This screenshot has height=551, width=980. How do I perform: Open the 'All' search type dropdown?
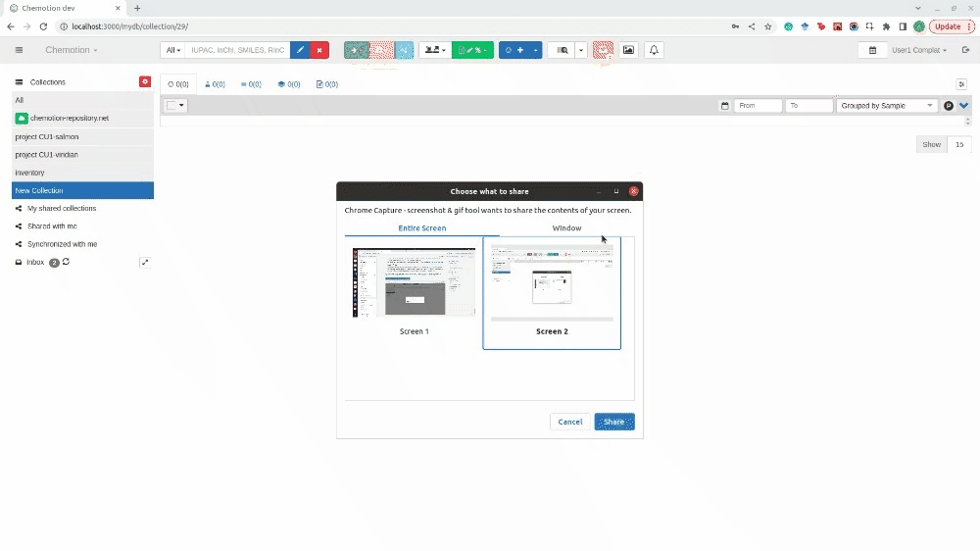click(x=173, y=50)
